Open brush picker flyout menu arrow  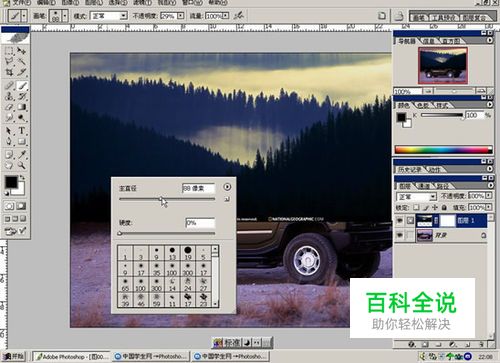pyautogui.click(x=227, y=187)
